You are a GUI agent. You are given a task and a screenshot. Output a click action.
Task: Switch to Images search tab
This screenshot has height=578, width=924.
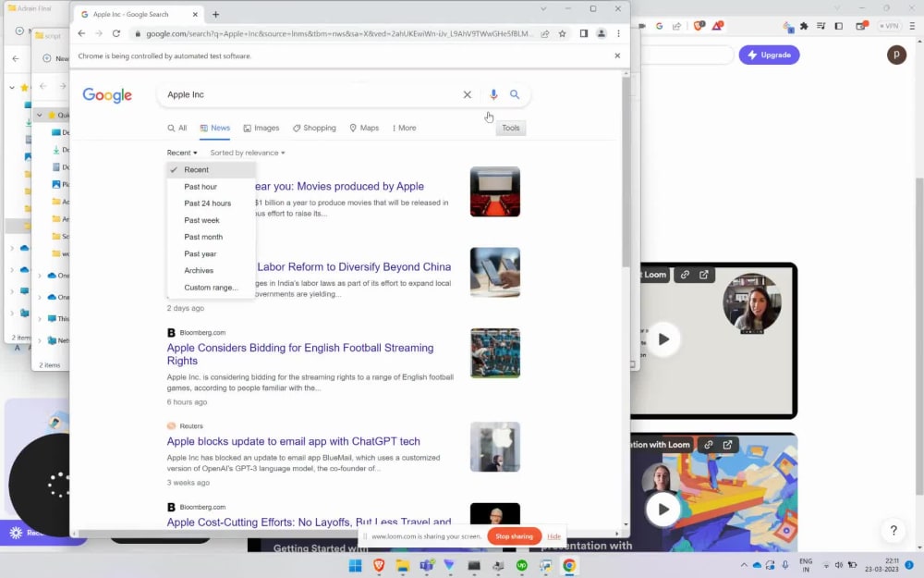coord(261,128)
